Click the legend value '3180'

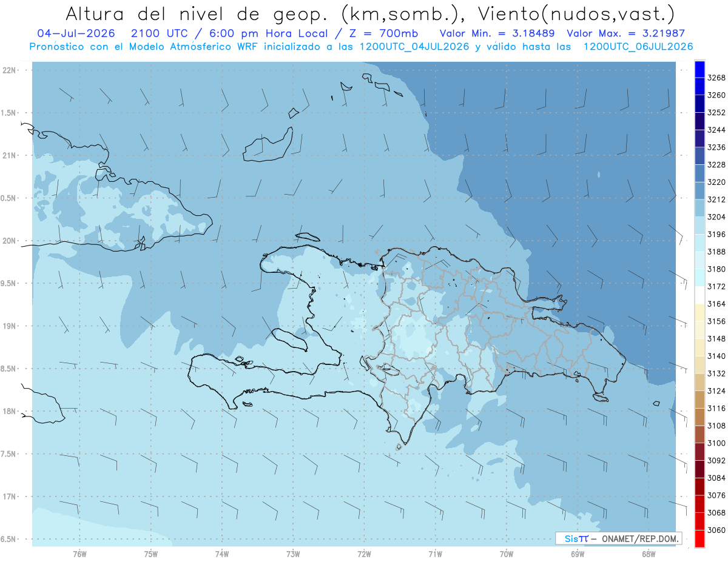(x=716, y=269)
